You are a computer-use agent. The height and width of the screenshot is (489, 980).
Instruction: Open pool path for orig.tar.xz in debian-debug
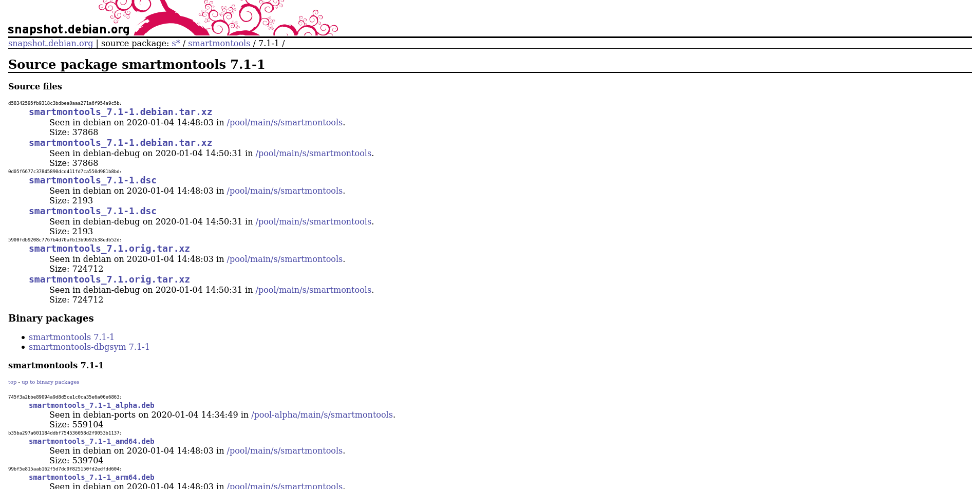point(313,290)
